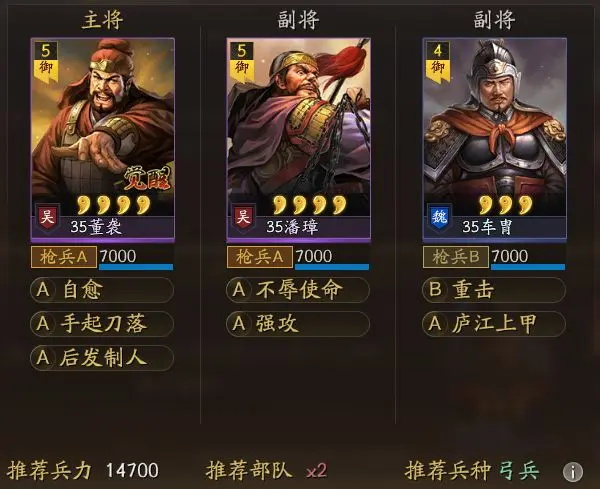Click the 枪兵B troop type tag
Screen dimensions: 600x489
456,257
